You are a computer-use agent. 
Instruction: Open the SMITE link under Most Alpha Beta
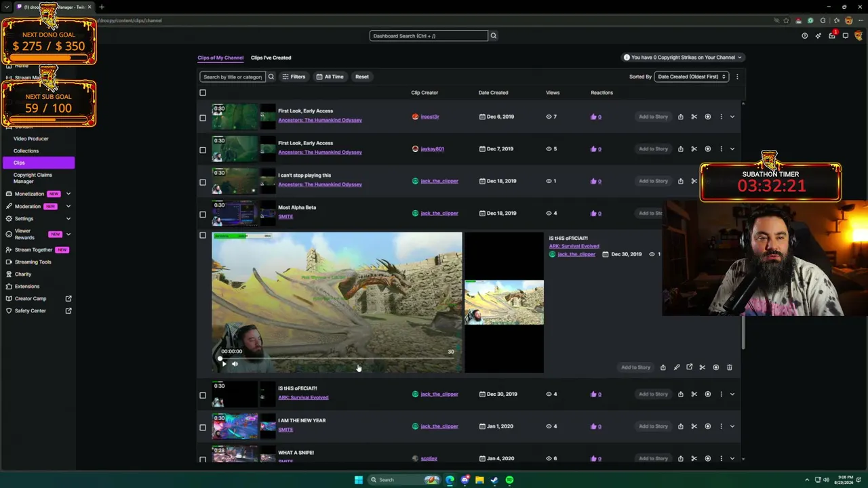[285, 217]
